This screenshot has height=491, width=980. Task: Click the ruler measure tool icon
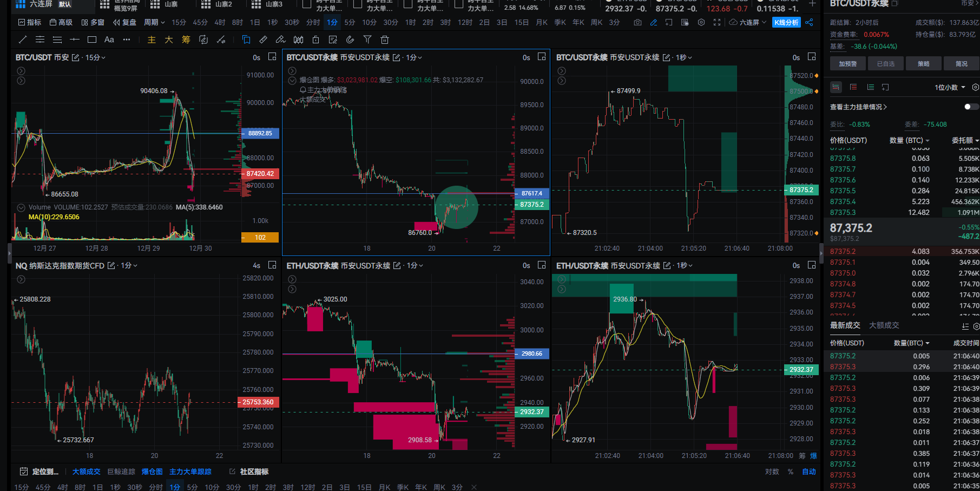tap(263, 40)
